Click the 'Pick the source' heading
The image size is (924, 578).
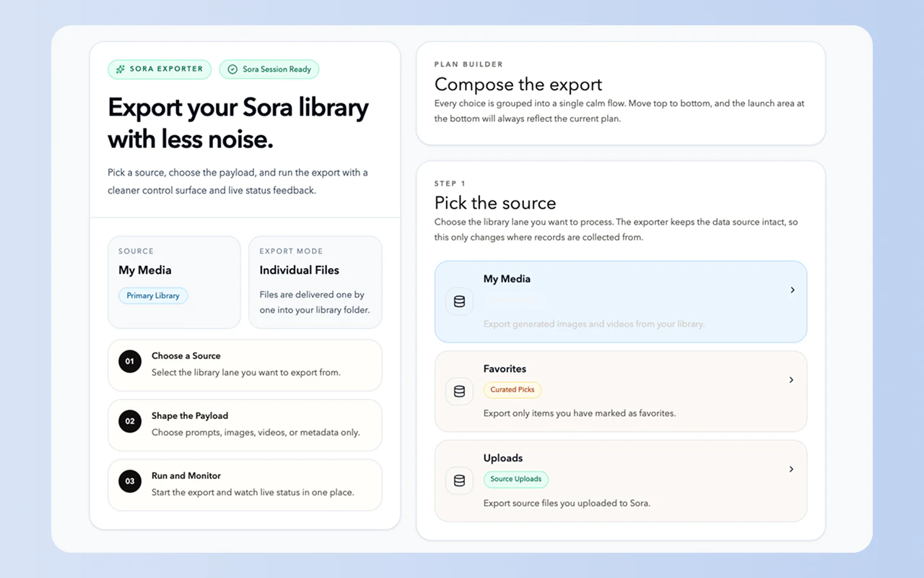point(495,203)
